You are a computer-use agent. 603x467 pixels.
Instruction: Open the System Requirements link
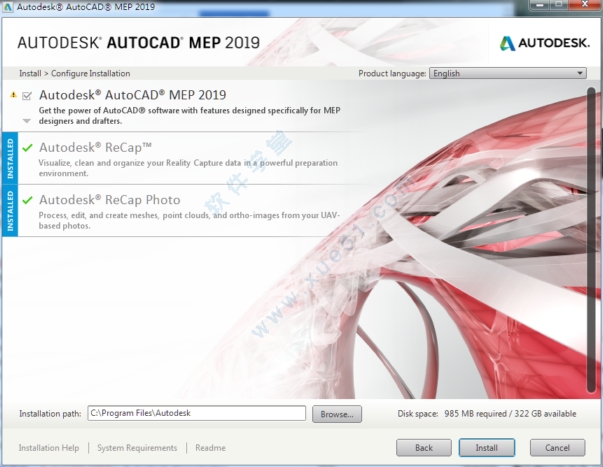click(x=137, y=448)
